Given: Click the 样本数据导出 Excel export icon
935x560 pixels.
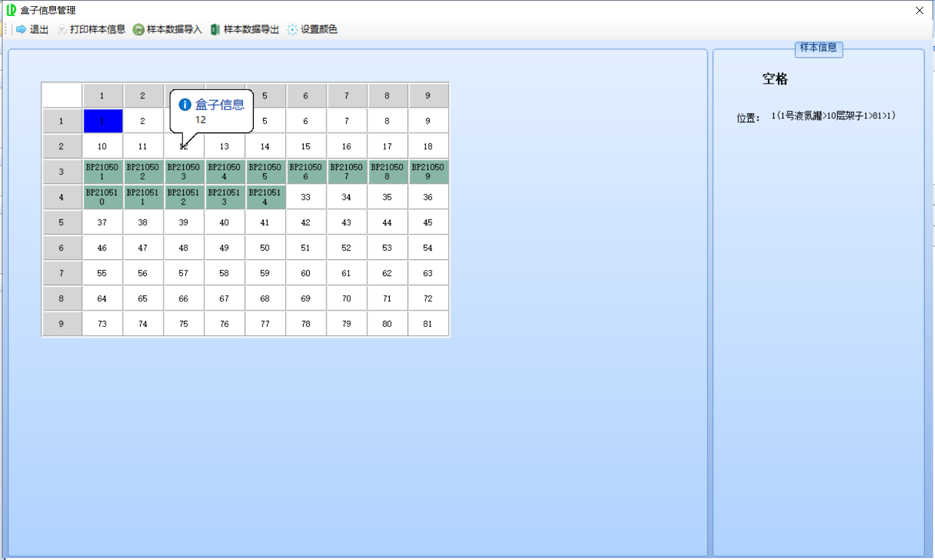Looking at the screenshot, I should coord(215,30).
